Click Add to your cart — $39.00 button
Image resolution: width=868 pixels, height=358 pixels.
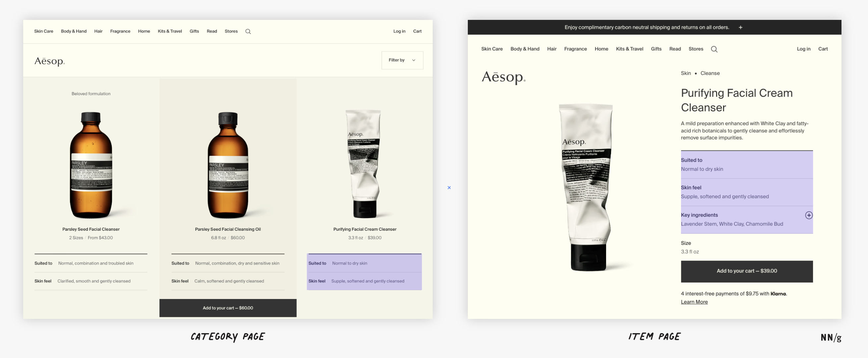(747, 270)
